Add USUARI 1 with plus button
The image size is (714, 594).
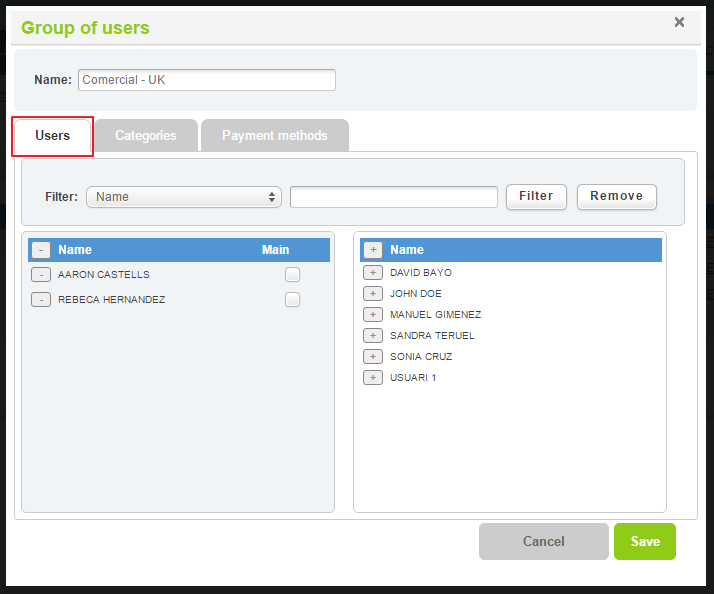coord(373,377)
